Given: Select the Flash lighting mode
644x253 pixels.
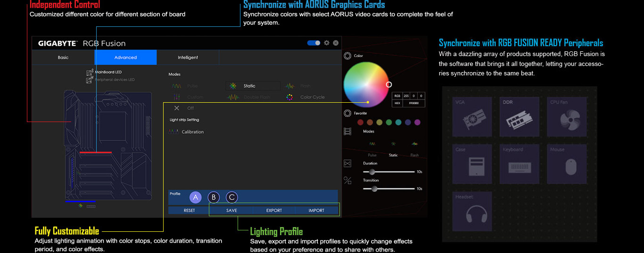Looking at the screenshot, I should 298,86.
